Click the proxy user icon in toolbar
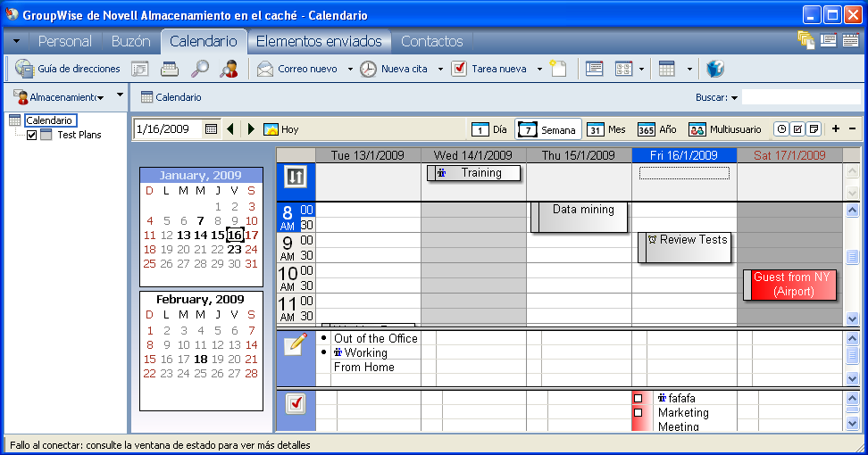The width and height of the screenshot is (868, 455). [230, 69]
